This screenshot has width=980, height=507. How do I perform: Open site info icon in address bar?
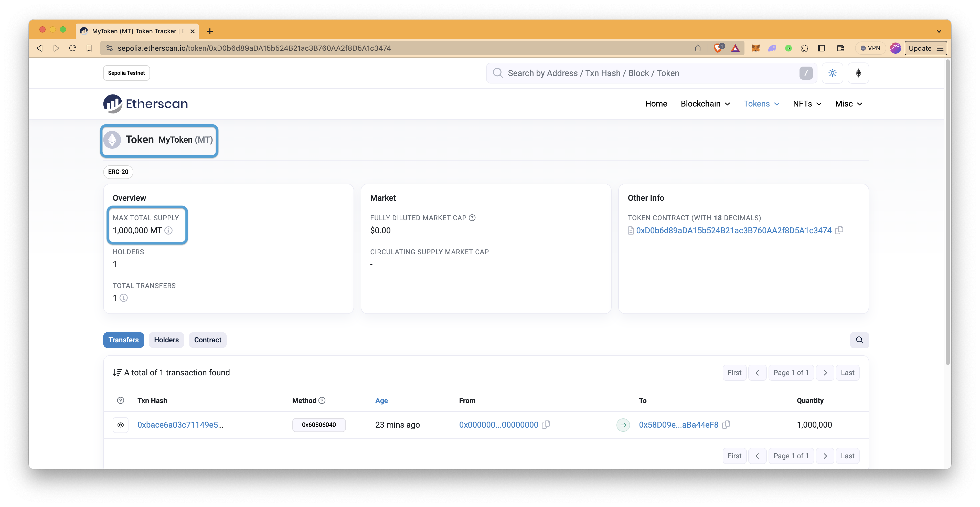(x=109, y=48)
